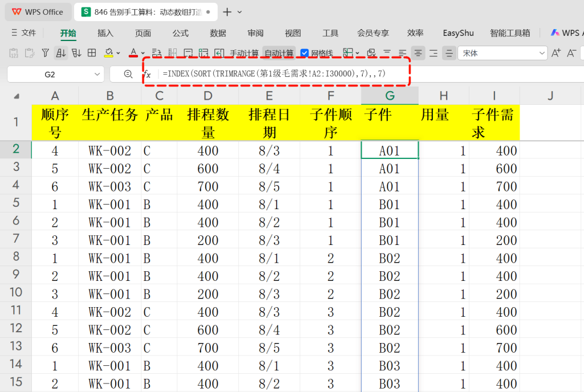Switch to 自动计算 automatic calculation

pos(278,53)
